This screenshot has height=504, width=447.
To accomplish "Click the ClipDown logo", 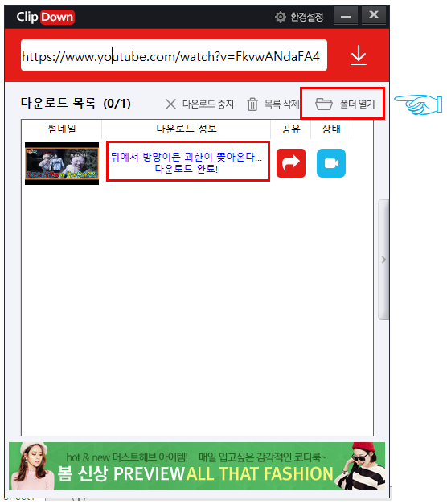I will [x=45, y=17].
